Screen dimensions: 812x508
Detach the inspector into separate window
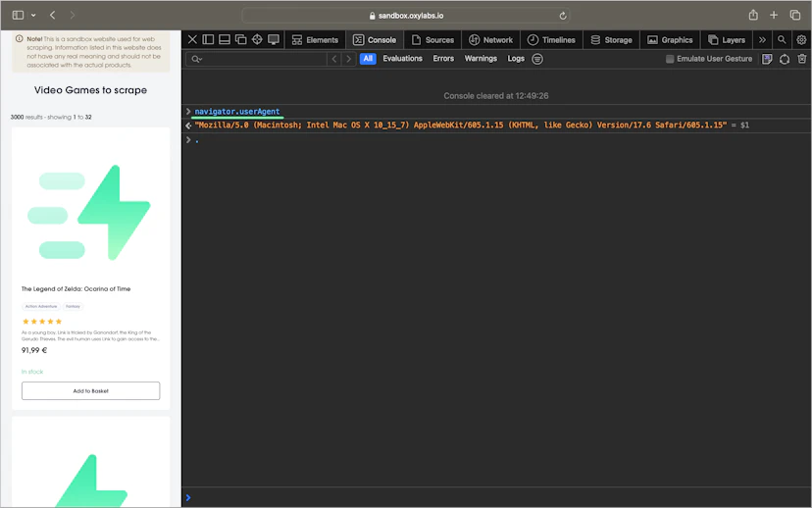tap(241, 39)
